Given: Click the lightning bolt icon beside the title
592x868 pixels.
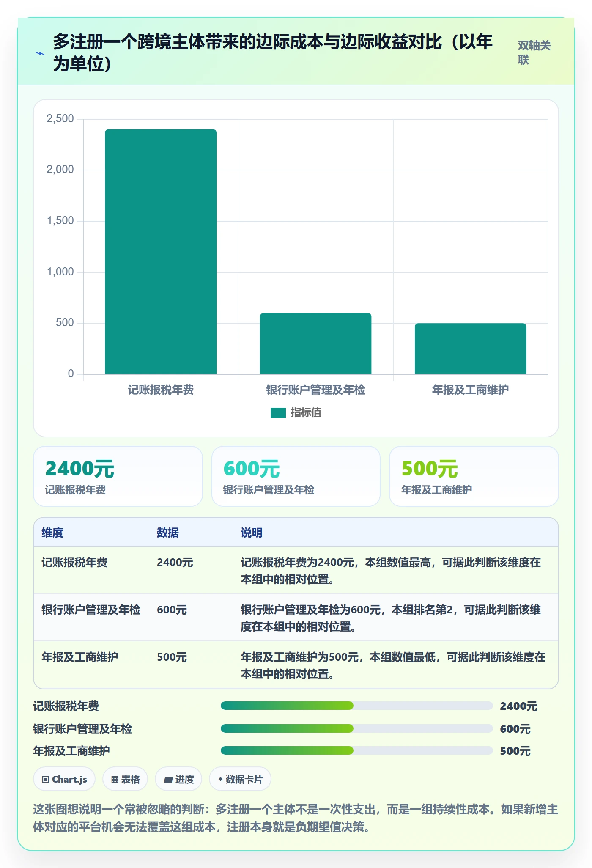Looking at the screenshot, I should pos(40,54).
